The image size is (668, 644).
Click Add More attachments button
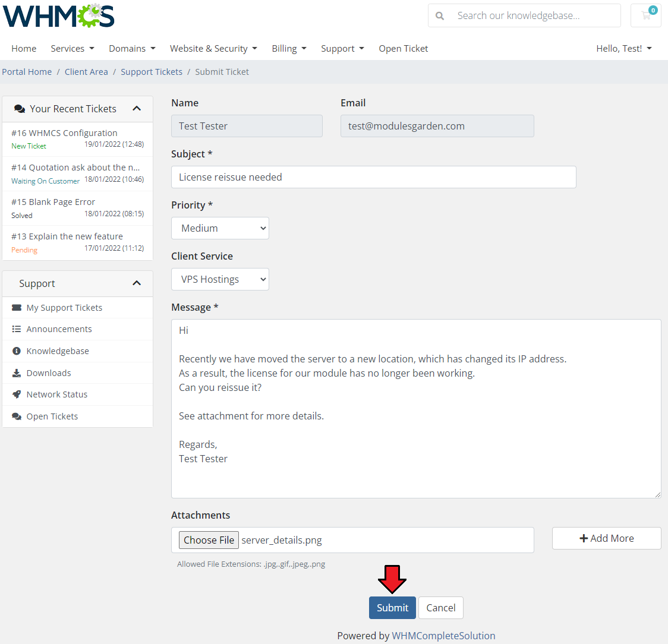[x=607, y=538]
